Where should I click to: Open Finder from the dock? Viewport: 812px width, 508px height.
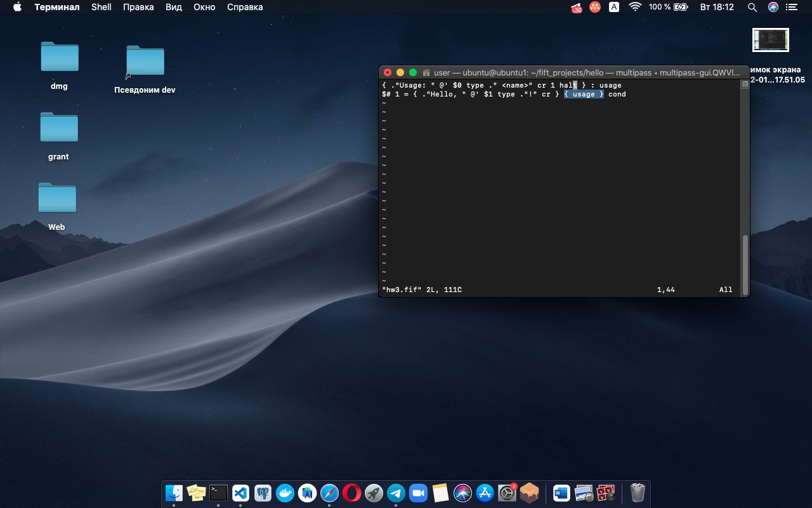click(174, 493)
